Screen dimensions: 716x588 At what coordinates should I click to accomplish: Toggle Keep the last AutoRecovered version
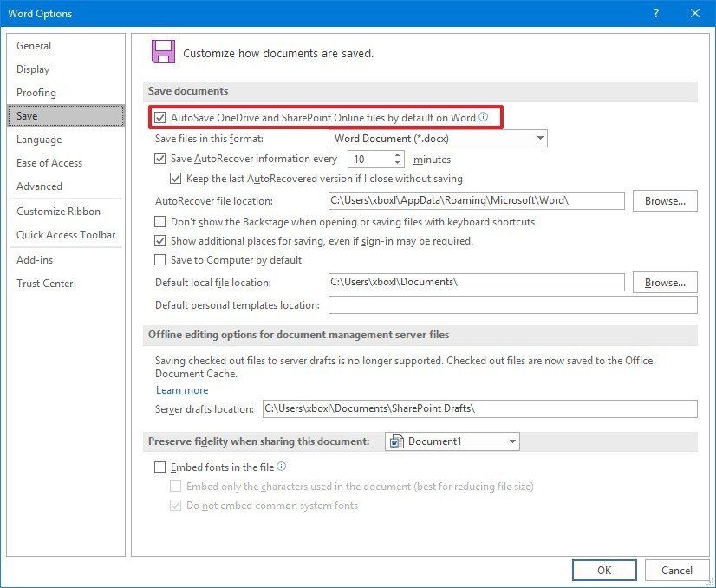tap(176, 179)
